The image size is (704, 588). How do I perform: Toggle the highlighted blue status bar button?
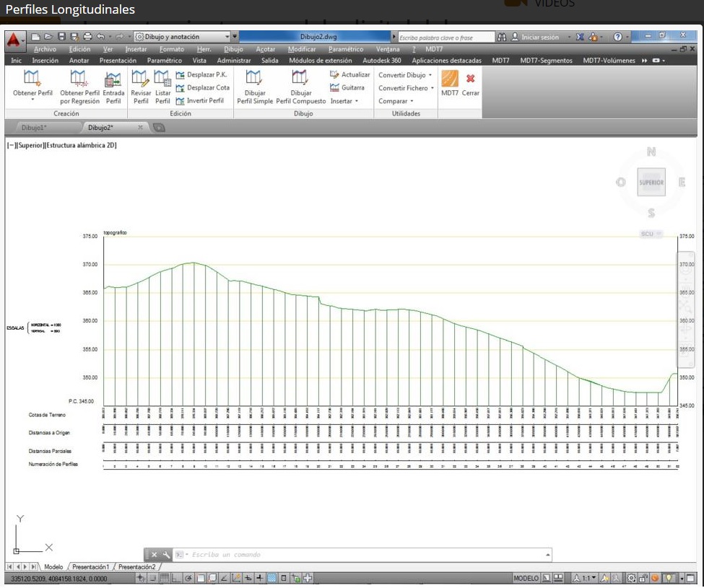click(272, 578)
